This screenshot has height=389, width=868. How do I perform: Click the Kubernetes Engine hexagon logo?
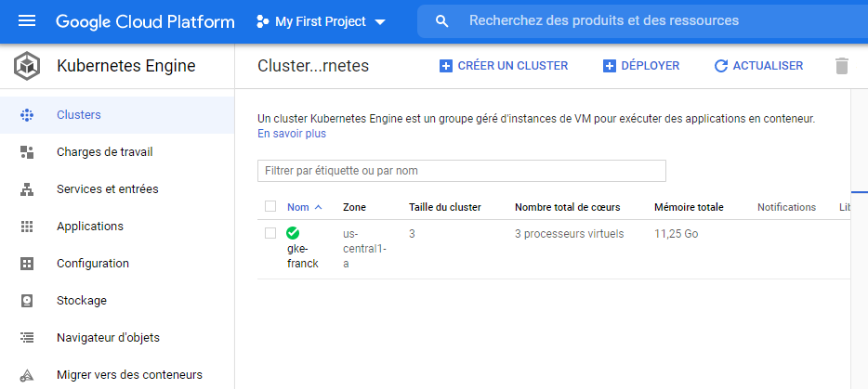[27, 67]
